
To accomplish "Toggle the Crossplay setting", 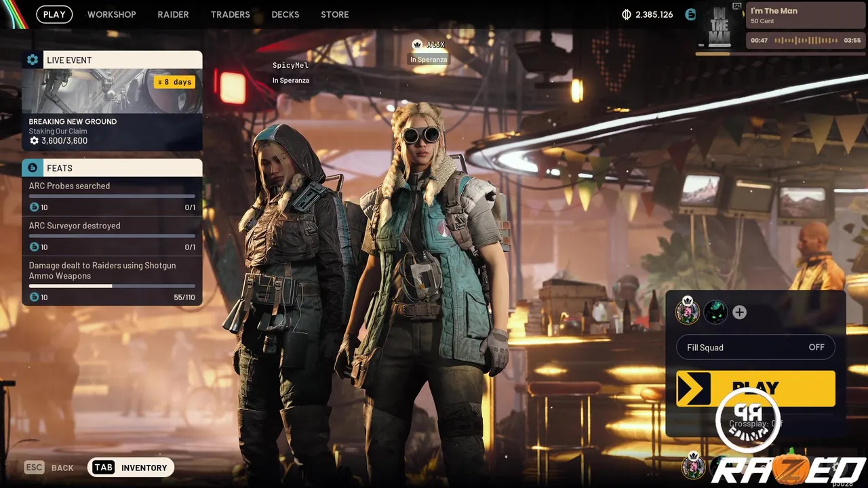I will click(755, 424).
